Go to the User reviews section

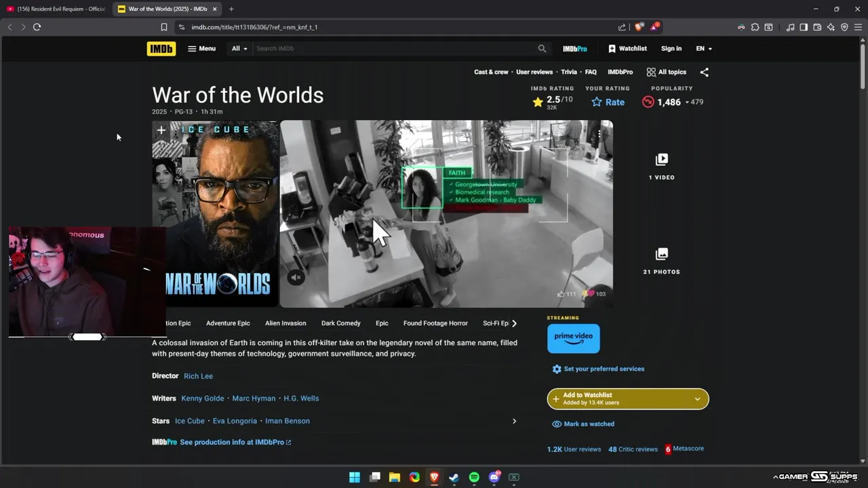pyautogui.click(x=534, y=72)
